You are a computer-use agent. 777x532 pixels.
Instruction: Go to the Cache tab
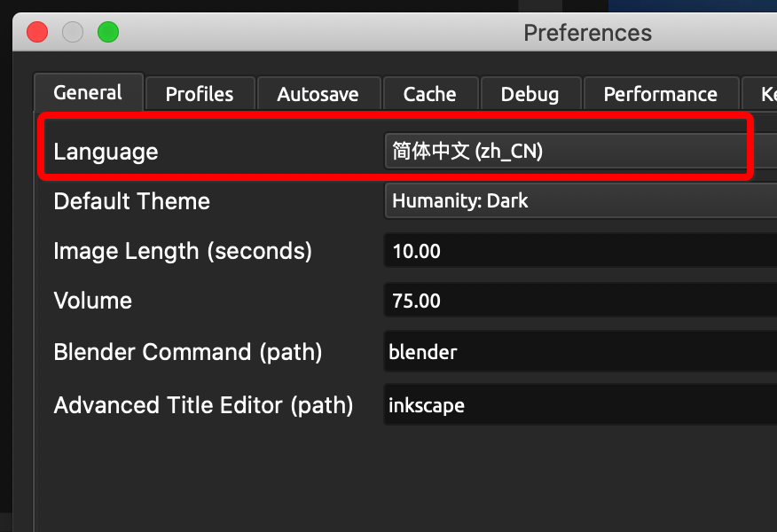pyautogui.click(x=429, y=94)
